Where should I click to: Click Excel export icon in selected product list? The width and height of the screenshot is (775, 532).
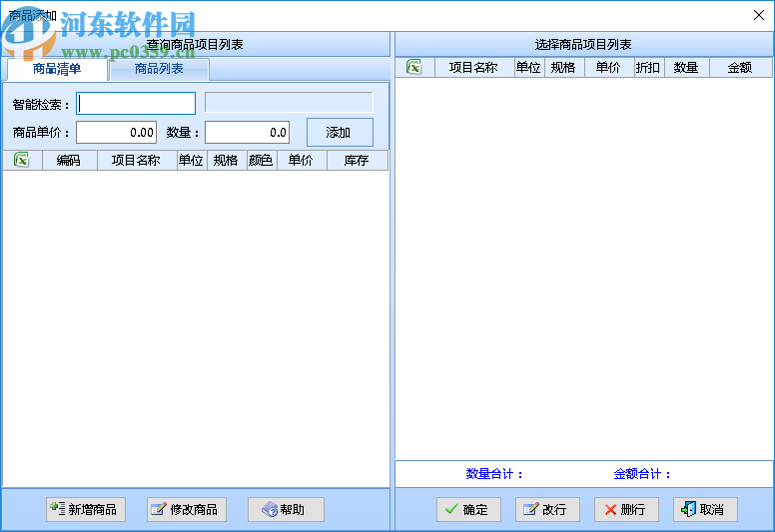point(414,67)
